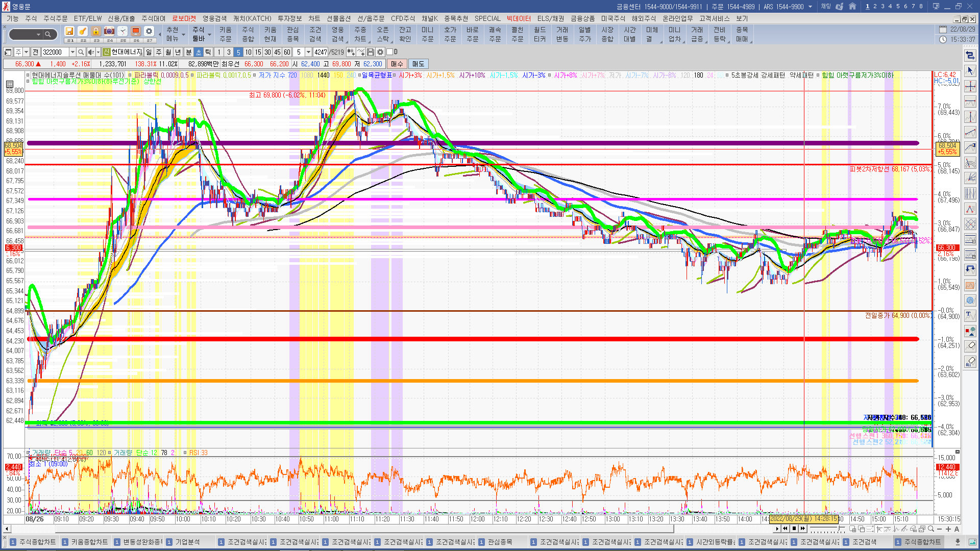Save chart with floppy icon in chart toolbar
The image size is (980, 551).
tap(371, 52)
